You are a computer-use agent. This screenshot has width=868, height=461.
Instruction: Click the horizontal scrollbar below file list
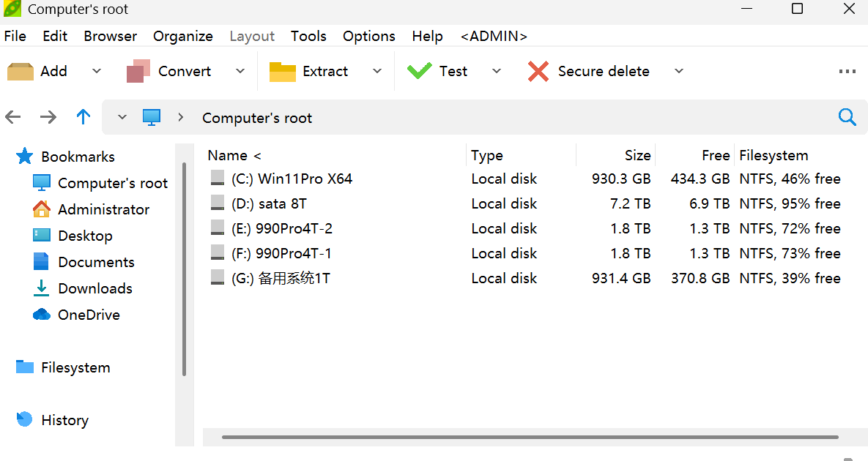529,438
